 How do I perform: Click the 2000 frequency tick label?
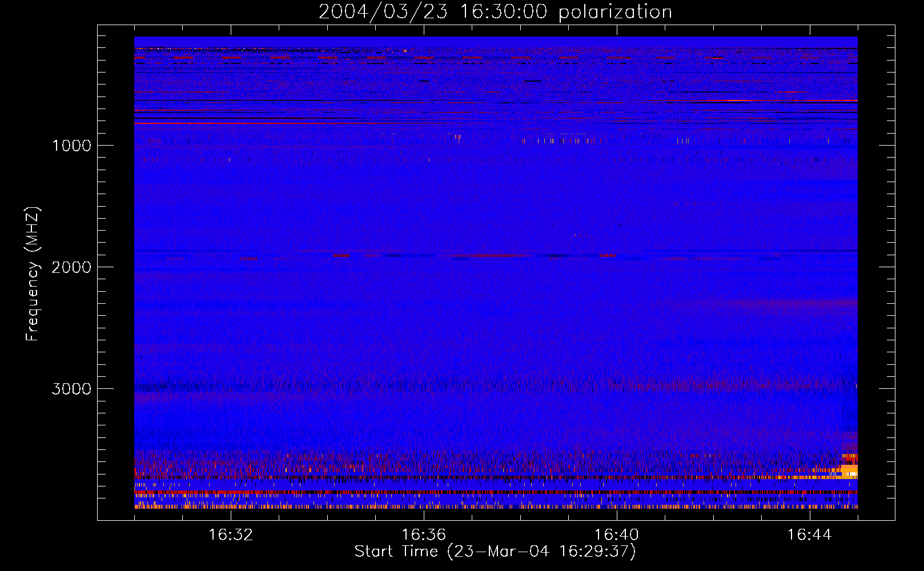pyautogui.click(x=71, y=267)
